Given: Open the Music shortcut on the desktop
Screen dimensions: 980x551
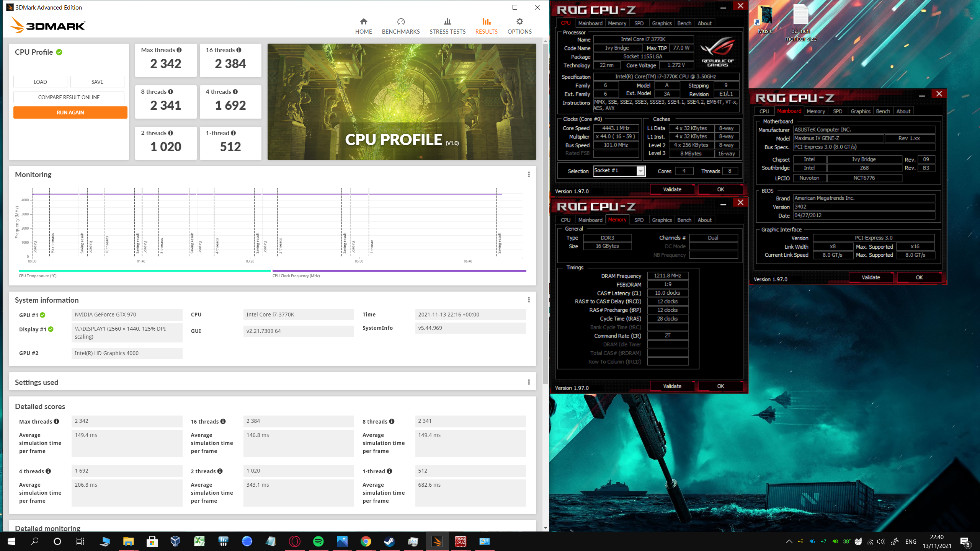Looking at the screenshot, I should 765,20.
